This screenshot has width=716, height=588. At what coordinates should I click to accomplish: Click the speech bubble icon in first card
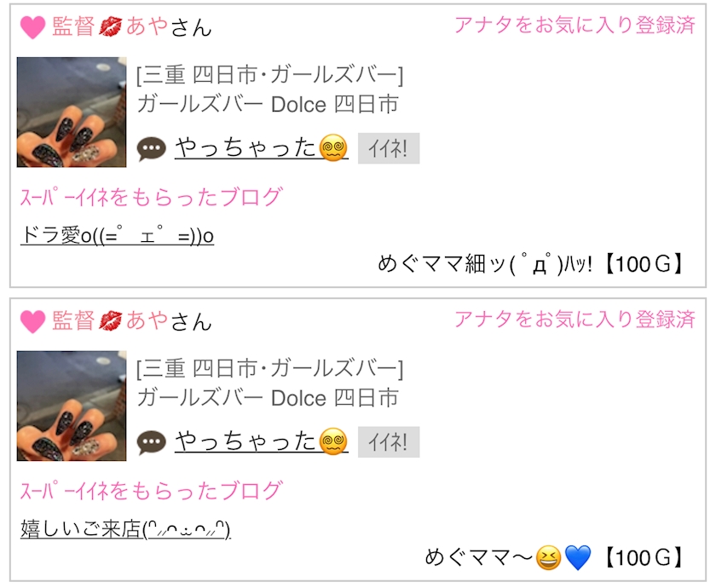152,149
